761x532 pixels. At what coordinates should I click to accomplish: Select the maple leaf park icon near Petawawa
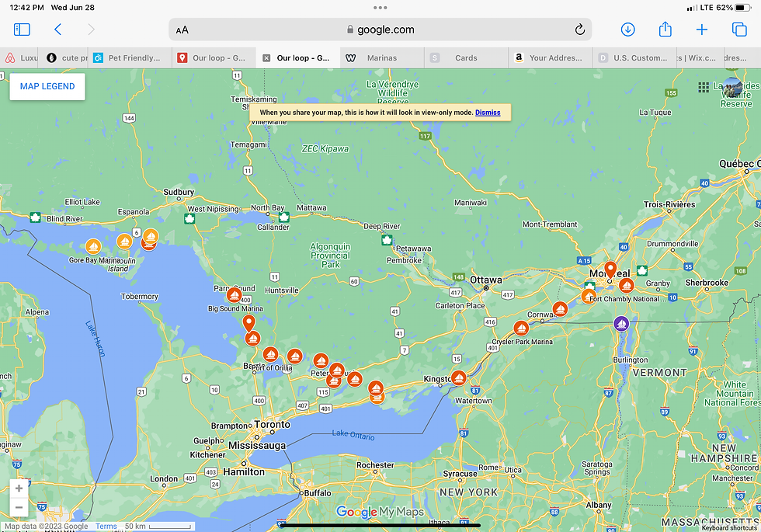[x=387, y=240]
